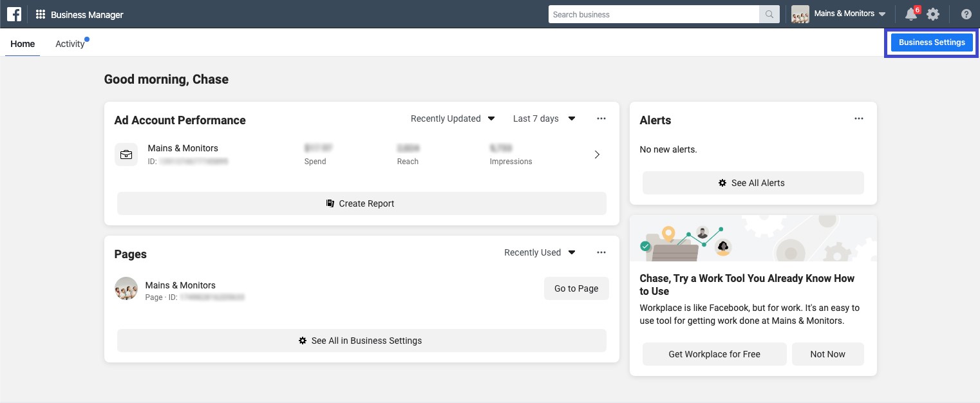Switch to the Home tab
Image resolution: width=980 pixels, height=403 pixels.
(x=23, y=44)
